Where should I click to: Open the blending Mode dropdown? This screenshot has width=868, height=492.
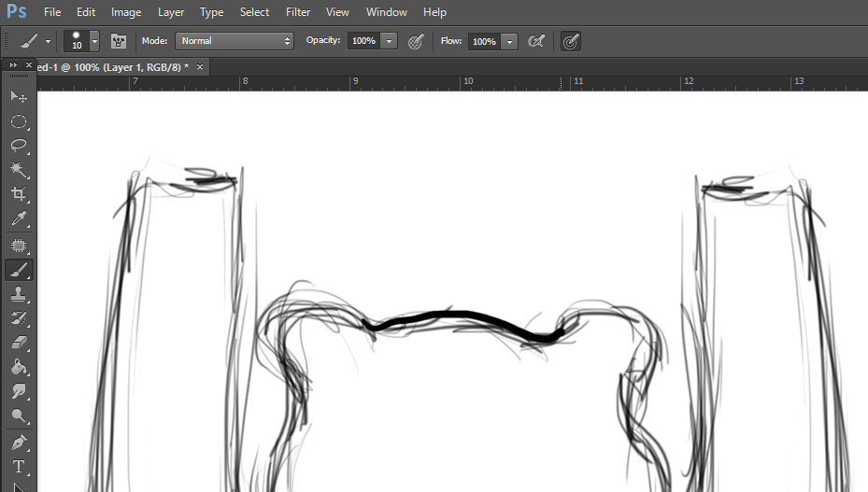click(x=235, y=41)
